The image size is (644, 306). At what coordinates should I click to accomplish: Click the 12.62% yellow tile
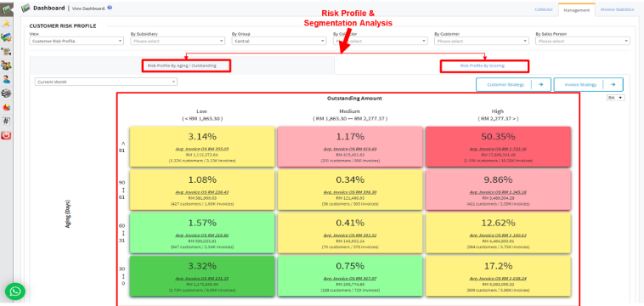(x=498, y=233)
